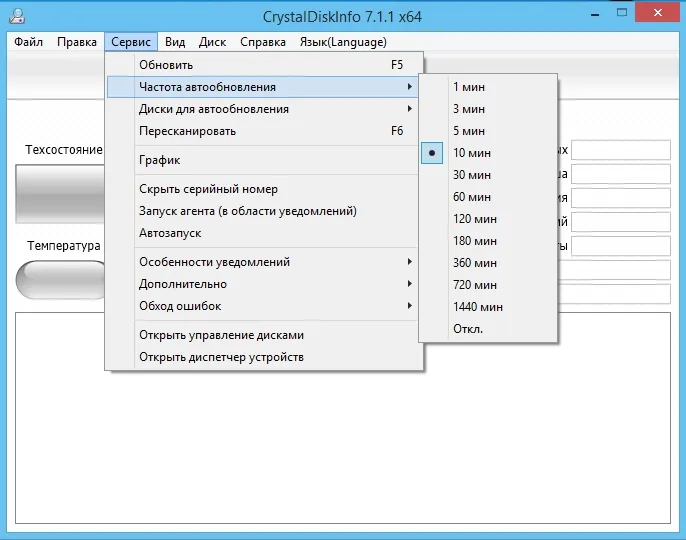Open the Правка menu
Screen dimensions: 686x540
[x=77, y=42]
